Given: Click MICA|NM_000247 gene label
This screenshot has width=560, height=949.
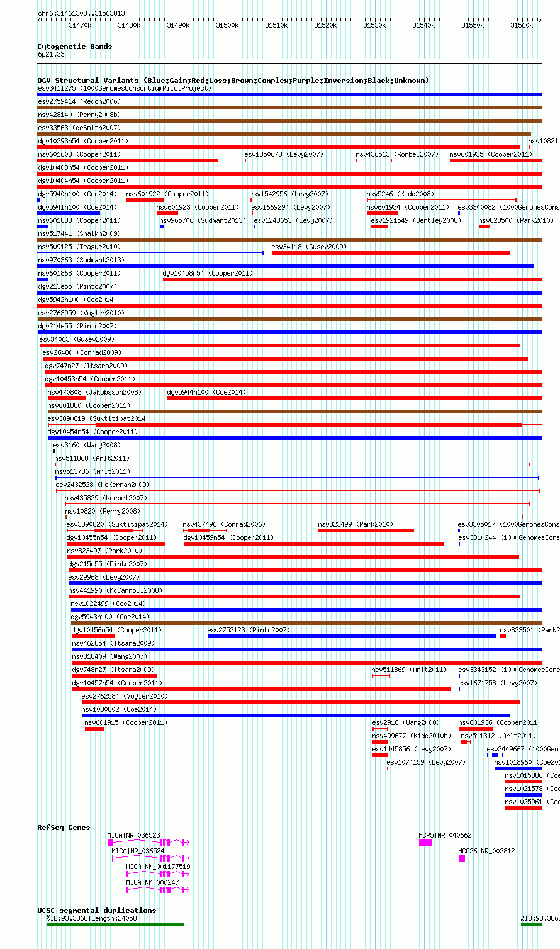Looking at the screenshot, I should coord(152,882).
